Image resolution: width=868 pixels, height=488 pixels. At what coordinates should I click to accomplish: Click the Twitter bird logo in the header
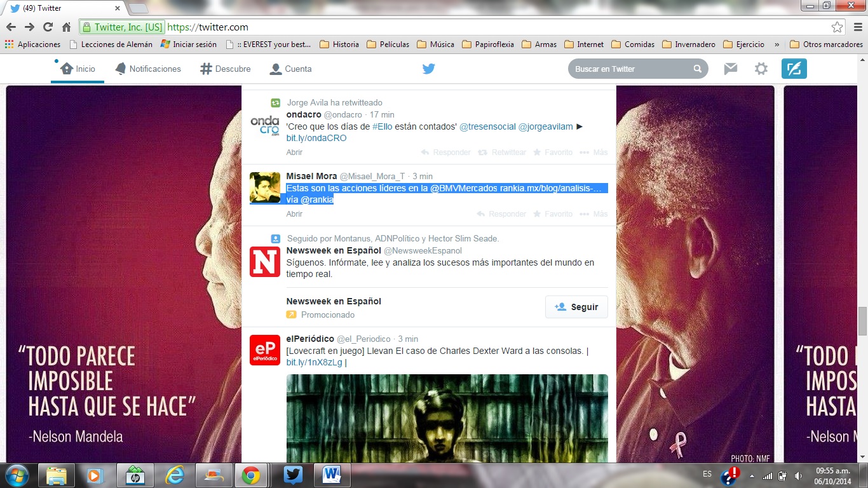[x=429, y=69]
